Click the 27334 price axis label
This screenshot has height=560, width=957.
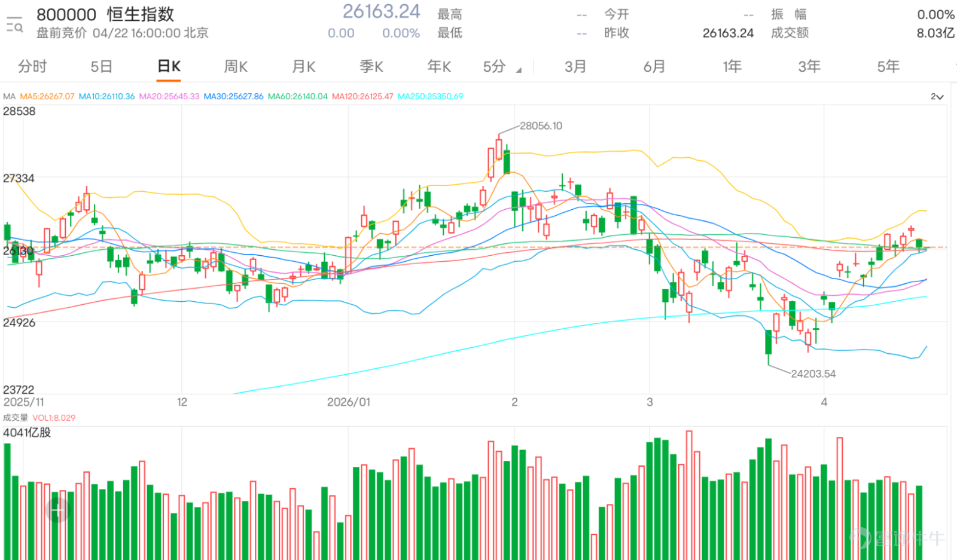pos(19,179)
